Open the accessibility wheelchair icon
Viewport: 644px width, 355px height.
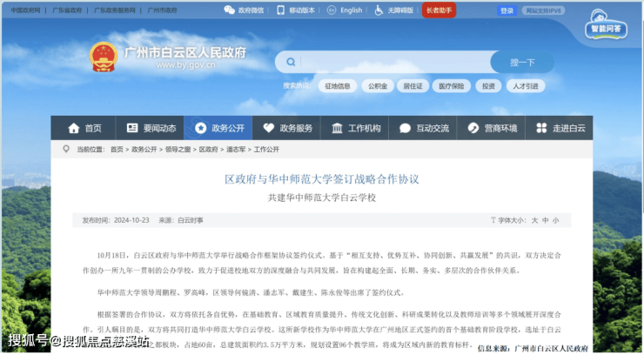coord(379,10)
